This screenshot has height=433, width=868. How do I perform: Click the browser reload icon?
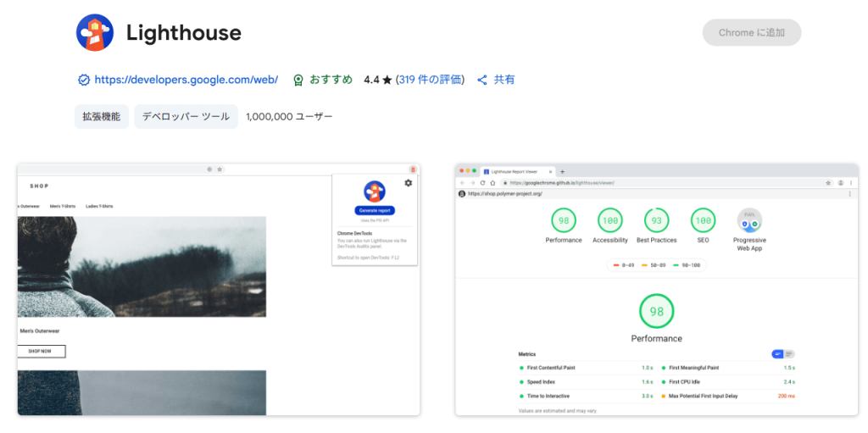[482, 183]
